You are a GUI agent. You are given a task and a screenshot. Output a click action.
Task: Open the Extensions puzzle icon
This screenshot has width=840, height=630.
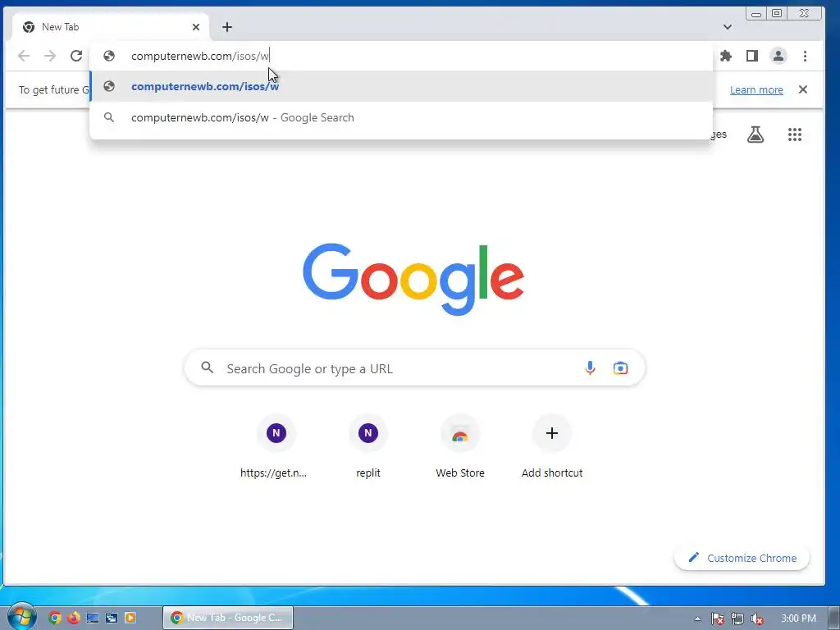(725, 56)
